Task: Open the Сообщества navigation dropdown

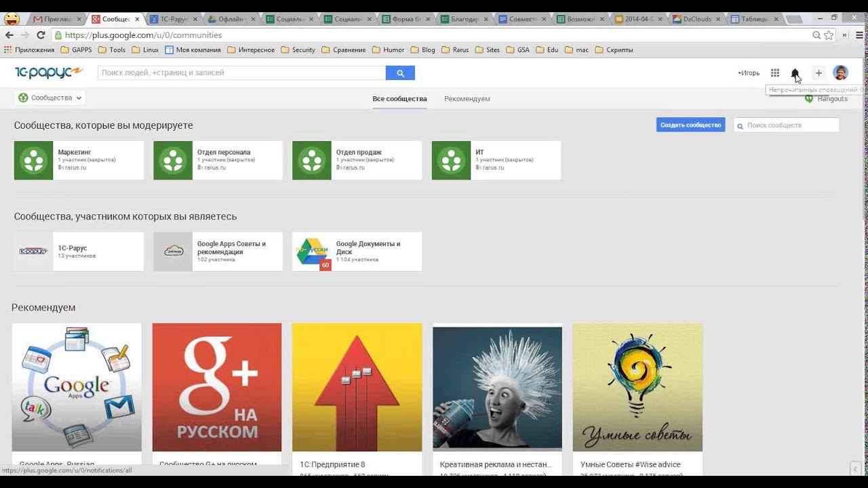Action: [x=50, y=98]
